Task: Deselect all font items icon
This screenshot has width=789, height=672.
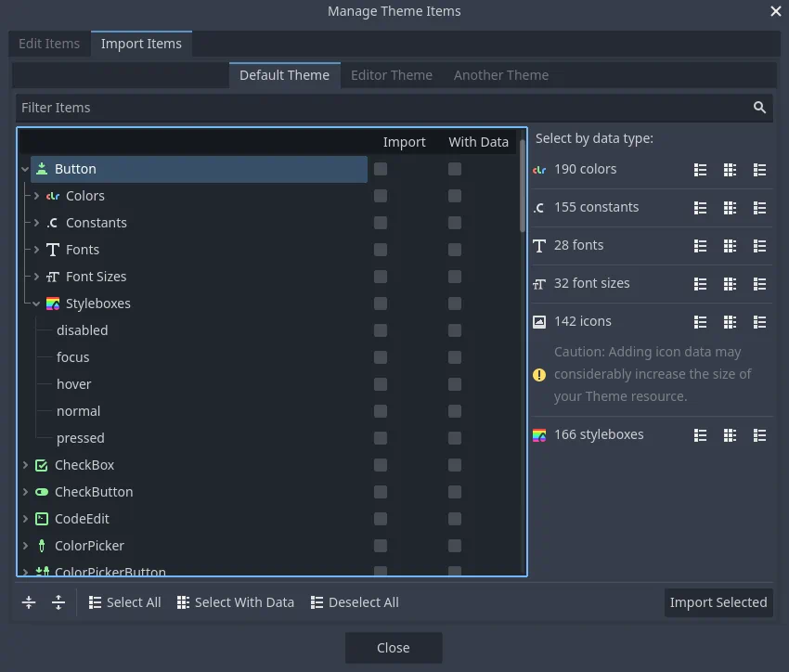Action: 760,246
